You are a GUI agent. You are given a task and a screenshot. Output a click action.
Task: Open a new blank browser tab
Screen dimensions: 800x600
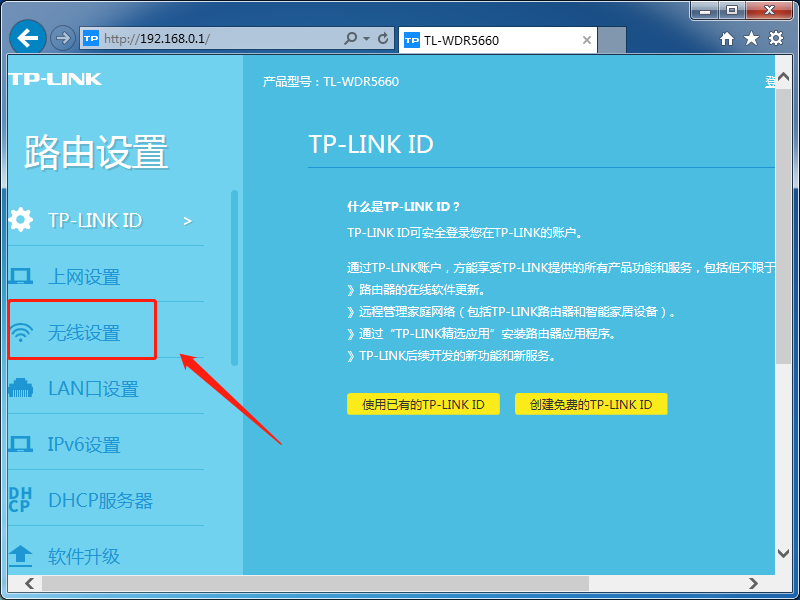click(x=612, y=40)
